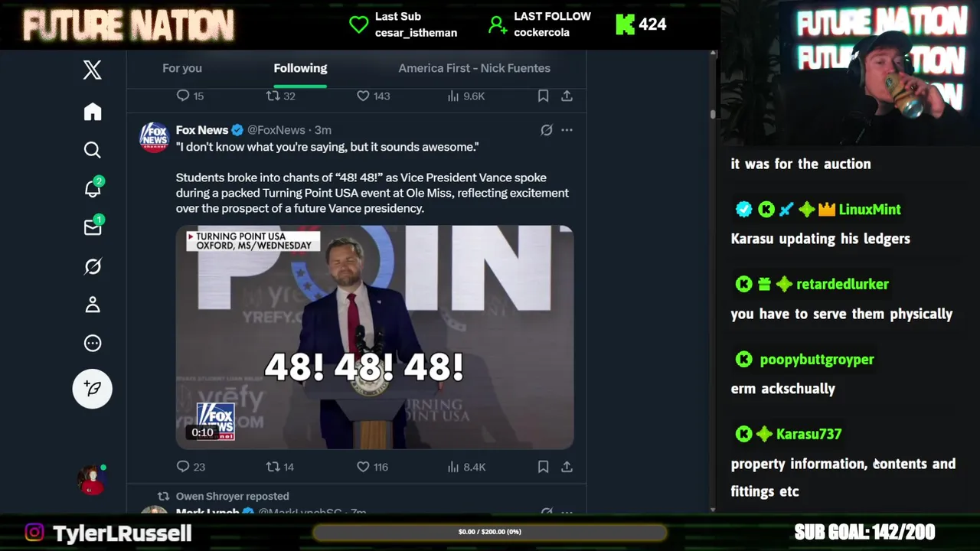Image resolution: width=980 pixels, height=551 pixels.
Task: Share the Fox News post
Action: coord(567,467)
